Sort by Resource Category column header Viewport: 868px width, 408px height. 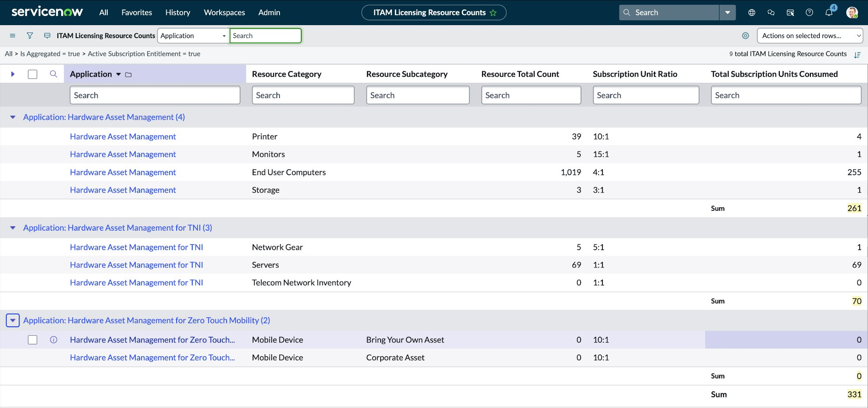[x=286, y=74]
